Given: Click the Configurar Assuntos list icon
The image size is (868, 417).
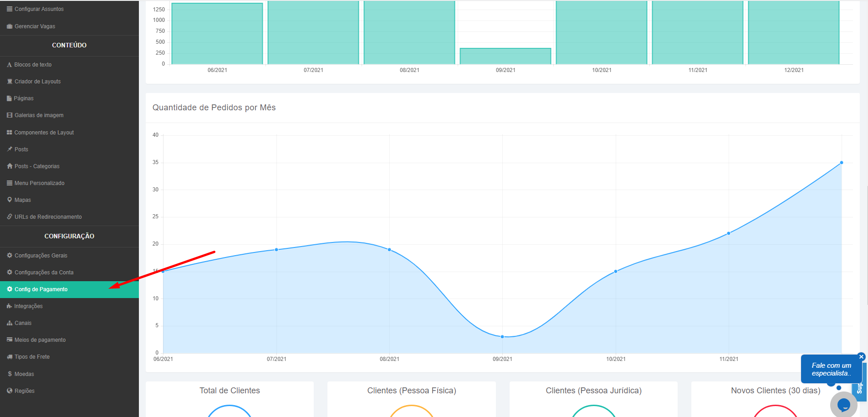Looking at the screenshot, I should 10,9.
